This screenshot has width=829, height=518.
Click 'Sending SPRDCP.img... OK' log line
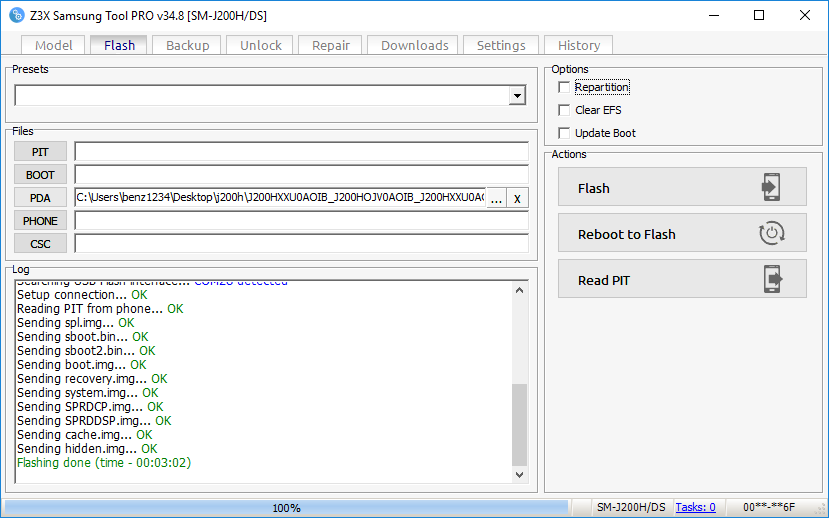pyautogui.click(x=90, y=406)
